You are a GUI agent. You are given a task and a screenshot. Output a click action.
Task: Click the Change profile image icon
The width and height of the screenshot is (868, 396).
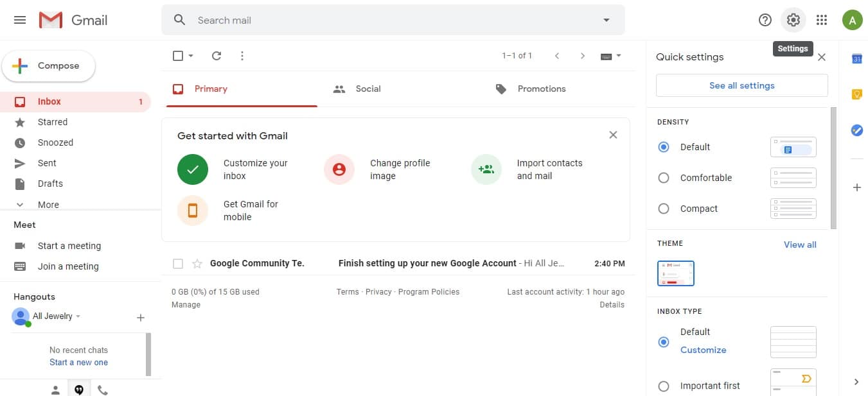339,169
